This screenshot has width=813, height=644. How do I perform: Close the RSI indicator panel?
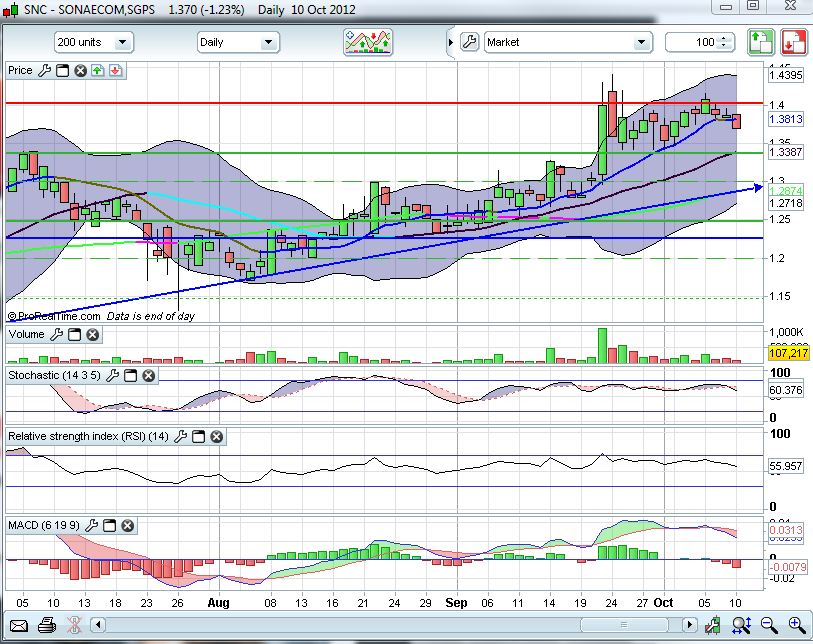click(x=217, y=437)
